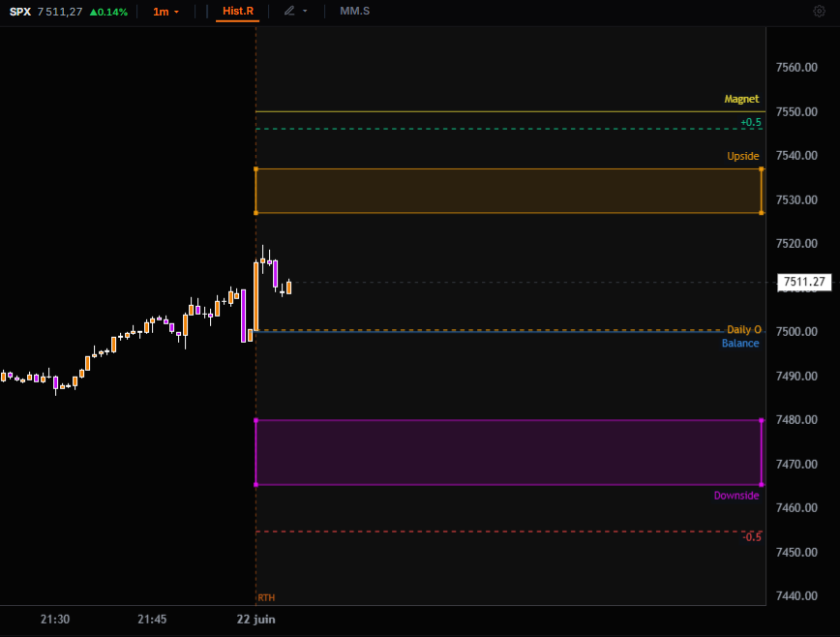The width and height of the screenshot is (840, 637).
Task: Click the 7511,27 price in header
Action: click(x=60, y=12)
